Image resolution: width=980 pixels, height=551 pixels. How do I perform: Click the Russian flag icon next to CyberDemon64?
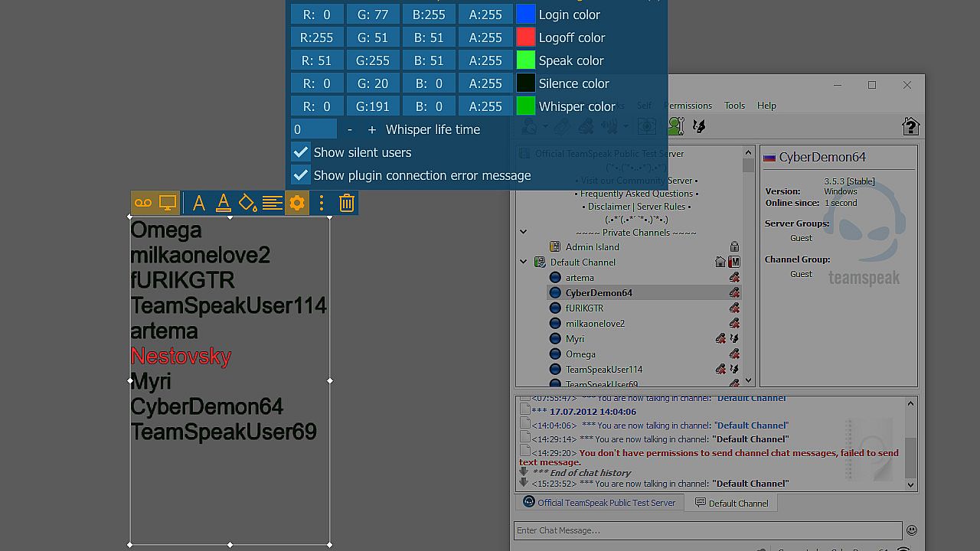[x=769, y=158]
